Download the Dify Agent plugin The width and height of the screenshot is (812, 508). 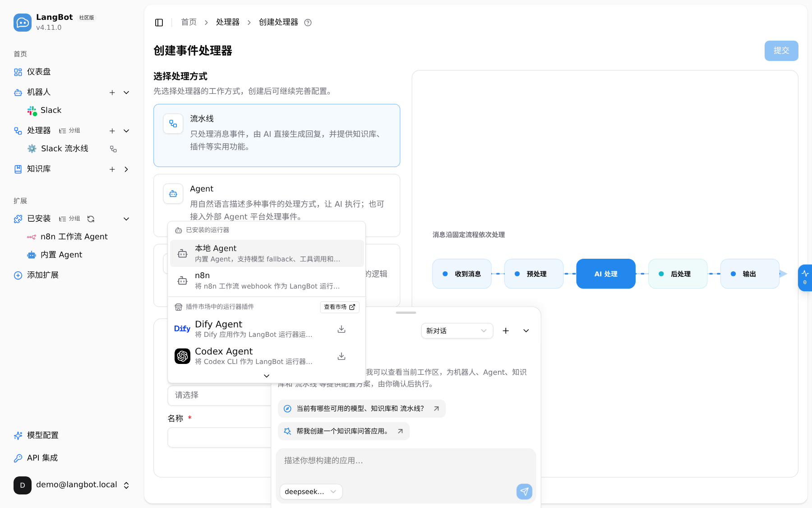(341, 329)
